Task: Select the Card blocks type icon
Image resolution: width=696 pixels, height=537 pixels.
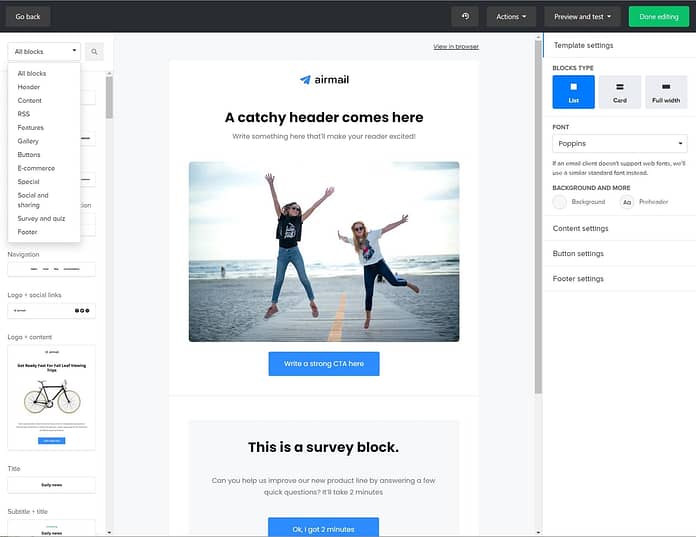Action: tap(619, 92)
